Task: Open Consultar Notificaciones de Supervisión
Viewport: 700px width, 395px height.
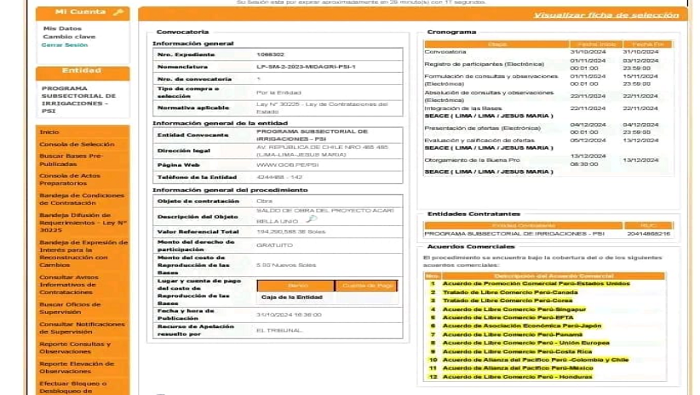Action: [82, 328]
